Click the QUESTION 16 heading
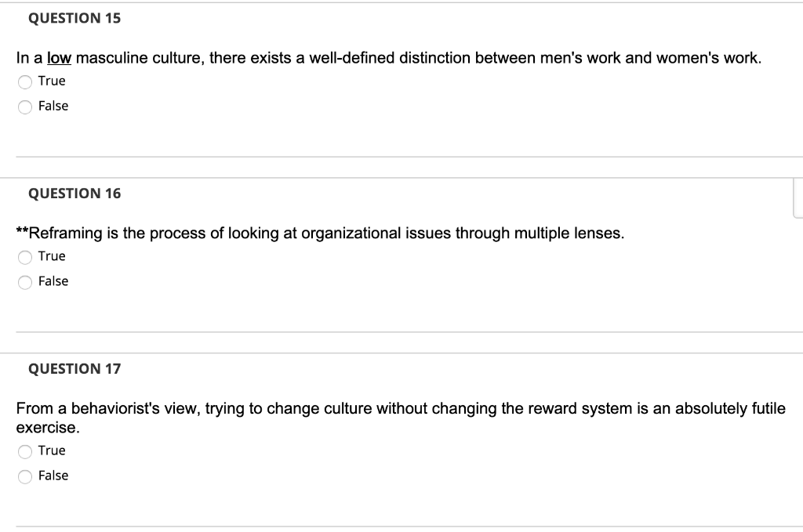The image size is (803, 532). tap(74, 193)
